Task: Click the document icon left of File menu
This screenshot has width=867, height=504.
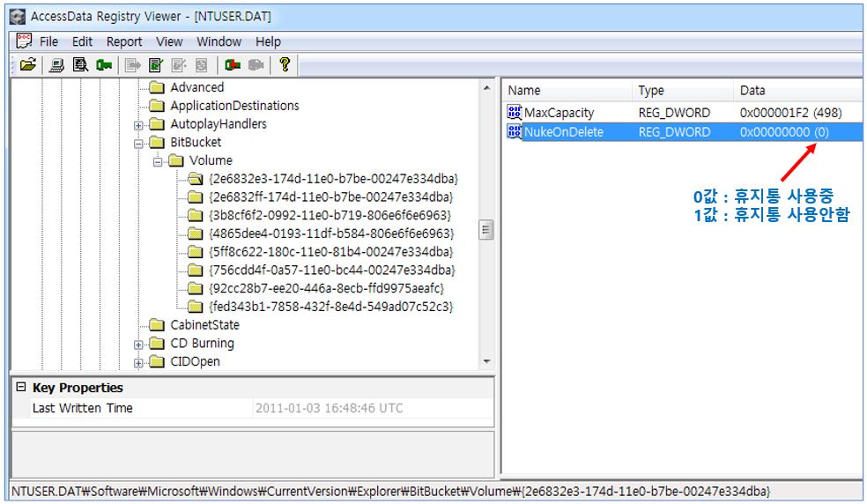Action: [x=24, y=41]
